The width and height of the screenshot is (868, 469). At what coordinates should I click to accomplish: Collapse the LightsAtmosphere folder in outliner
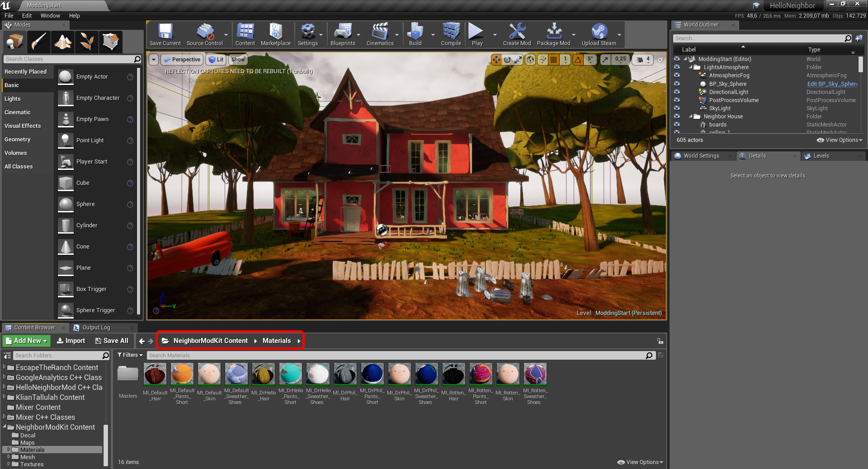[x=691, y=67]
